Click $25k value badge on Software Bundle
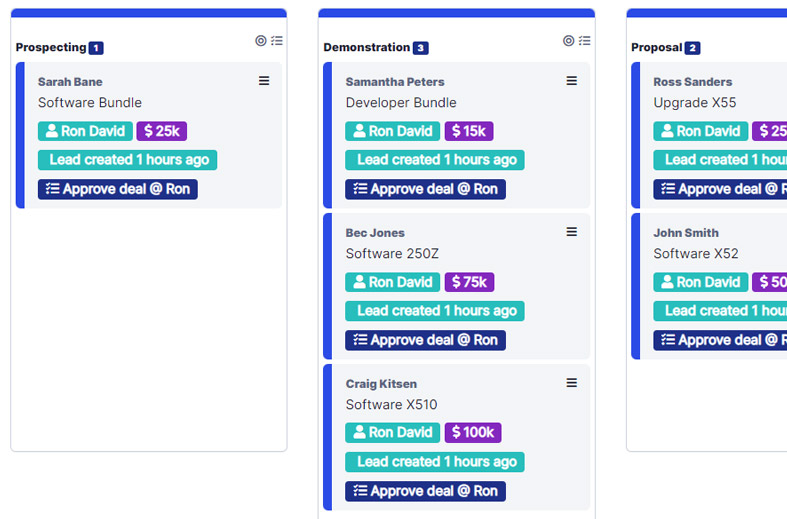Viewport: 787px width, 519px height. click(x=162, y=131)
